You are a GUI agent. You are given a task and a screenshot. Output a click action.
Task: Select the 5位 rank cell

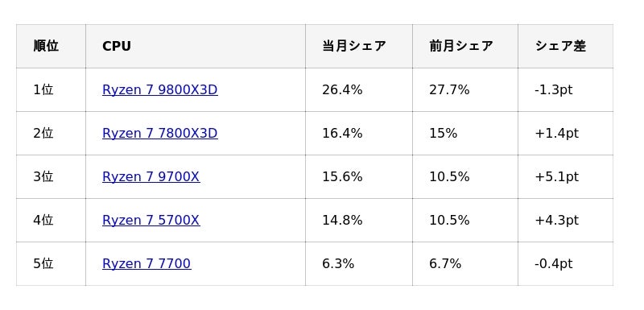pos(51,263)
